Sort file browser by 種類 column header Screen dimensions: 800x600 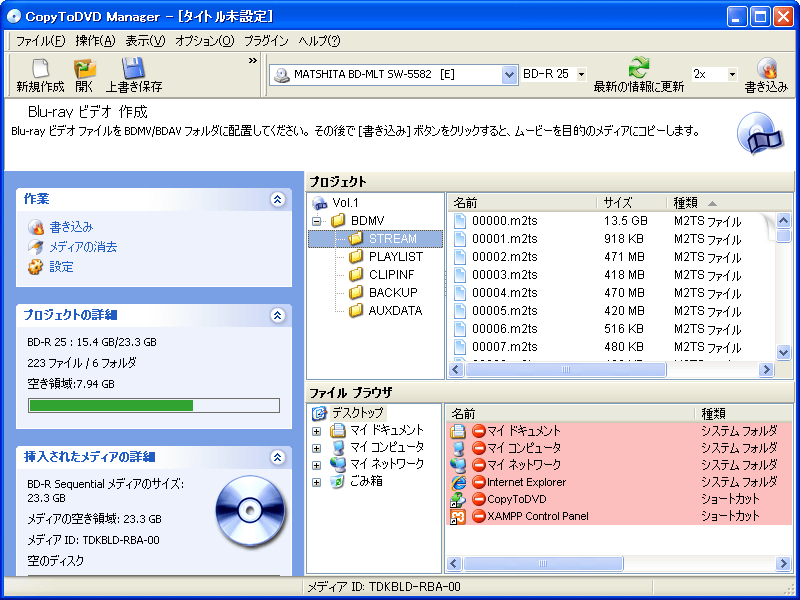click(744, 413)
